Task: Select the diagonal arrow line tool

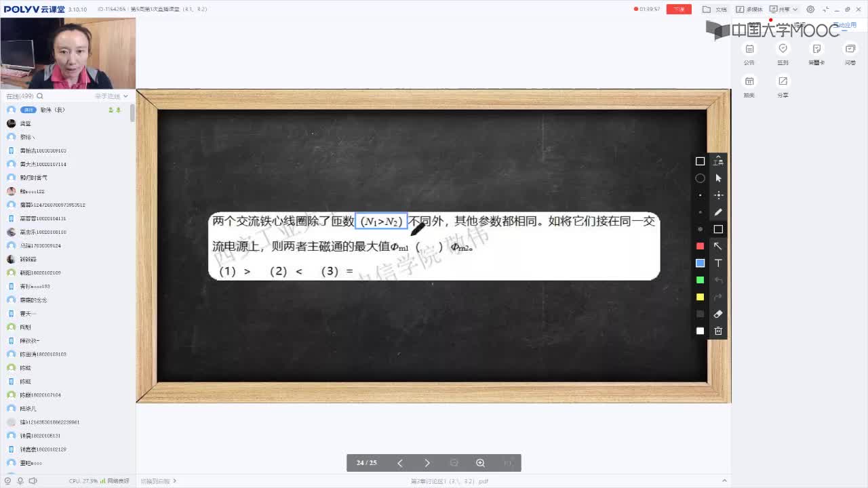Action: tap(718, 246)
